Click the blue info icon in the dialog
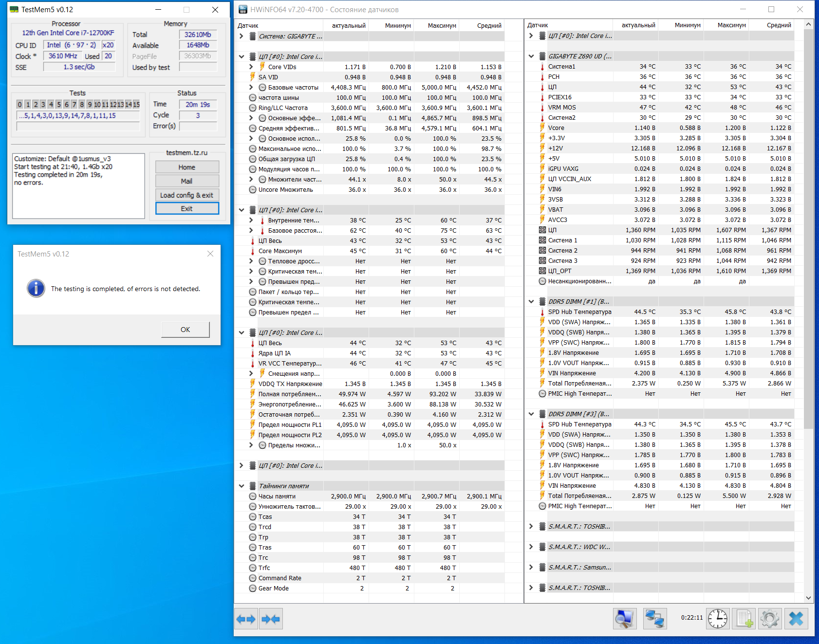This screenshot has width=819, height=644. (36, 288)
